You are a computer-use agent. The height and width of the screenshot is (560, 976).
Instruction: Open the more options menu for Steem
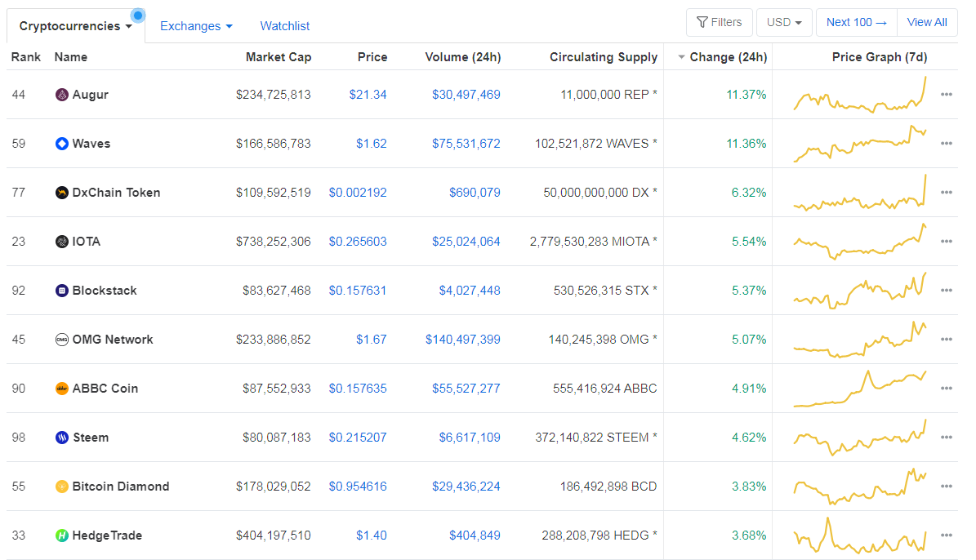[946, 438]
